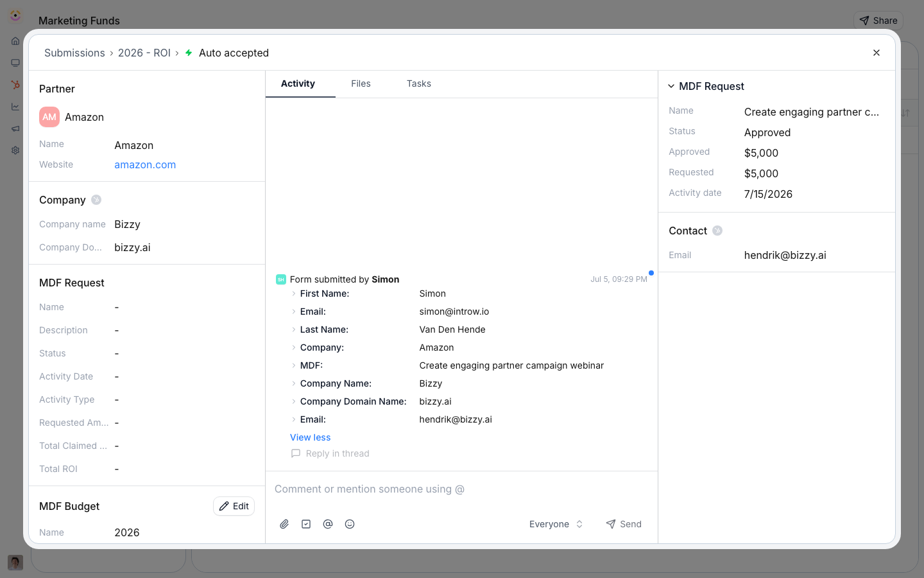Insert a mention using the @ icon
Viewport: 924px width, 578px height.
(x=328, y=524)
